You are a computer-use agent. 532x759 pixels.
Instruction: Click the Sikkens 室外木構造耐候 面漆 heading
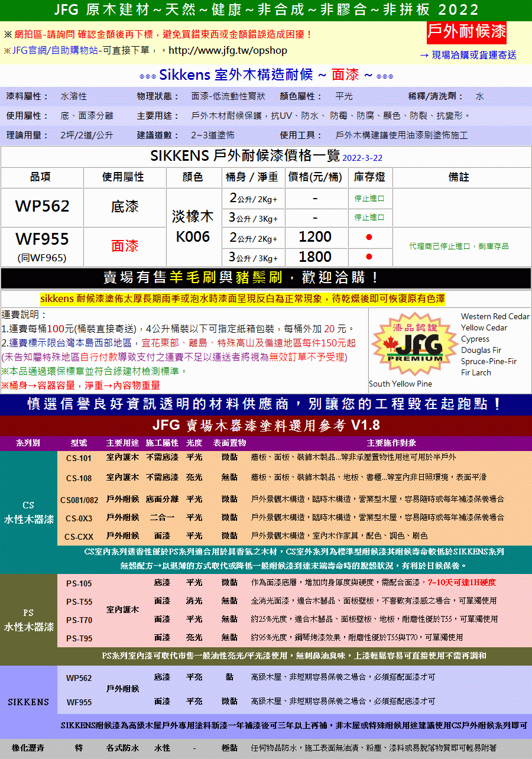[x=266, y=75]
